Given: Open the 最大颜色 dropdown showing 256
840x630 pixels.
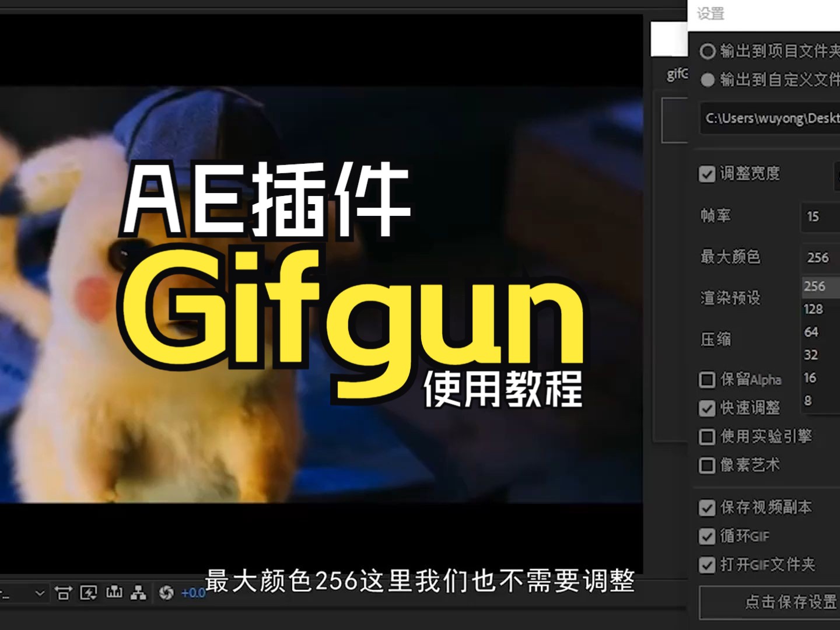Looking at the screenshot, I should pyautogui.click(x=821, y=257).
